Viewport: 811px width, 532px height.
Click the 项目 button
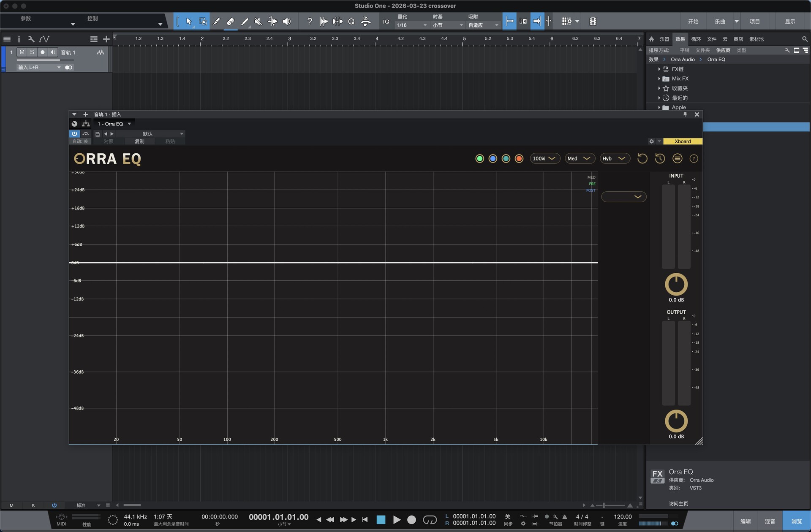(x=755, y=22)
